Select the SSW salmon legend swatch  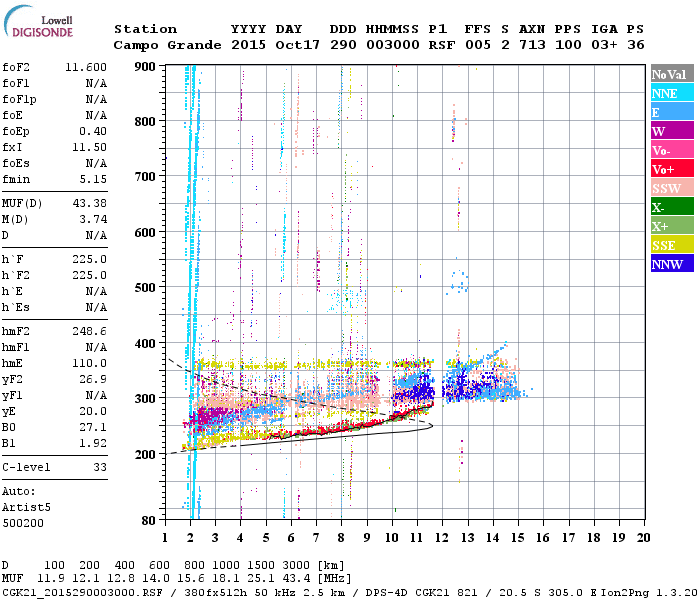click(672, 188)
